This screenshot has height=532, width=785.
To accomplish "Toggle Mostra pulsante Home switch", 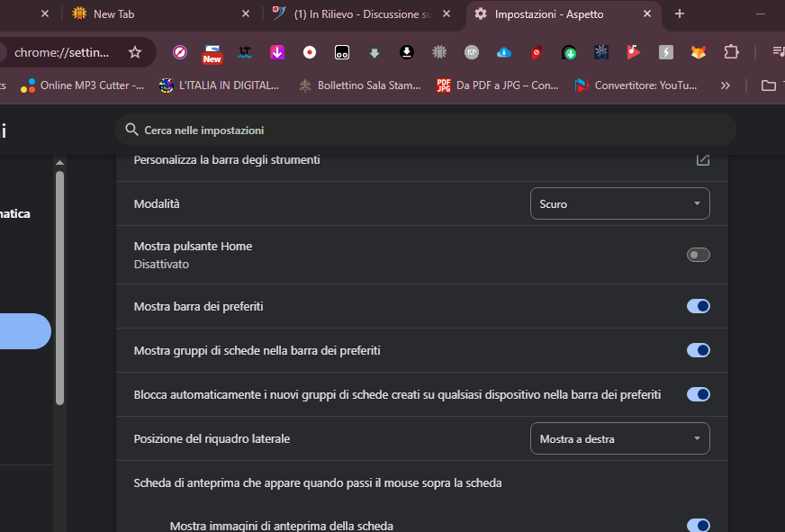I will (x=699, y=255).
